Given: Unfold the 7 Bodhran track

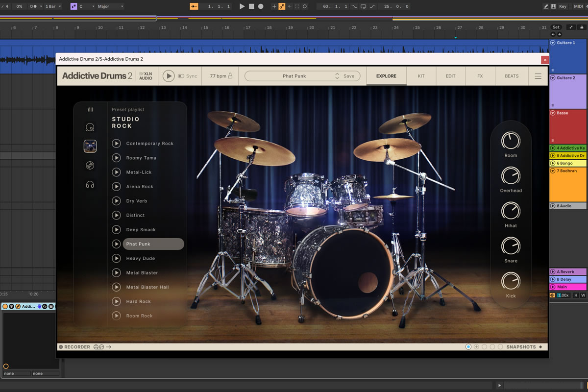Looking at the screenshot, I should [x=553, y=171].
